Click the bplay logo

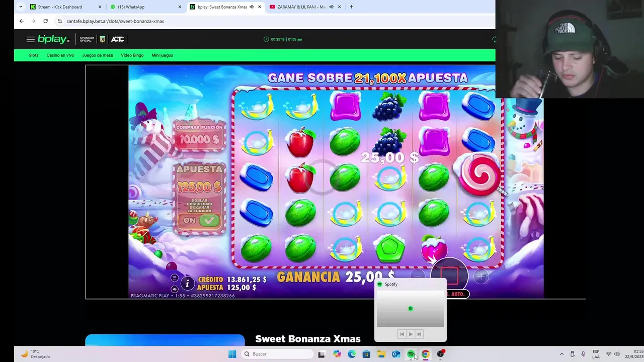click(x=54, y=39)
